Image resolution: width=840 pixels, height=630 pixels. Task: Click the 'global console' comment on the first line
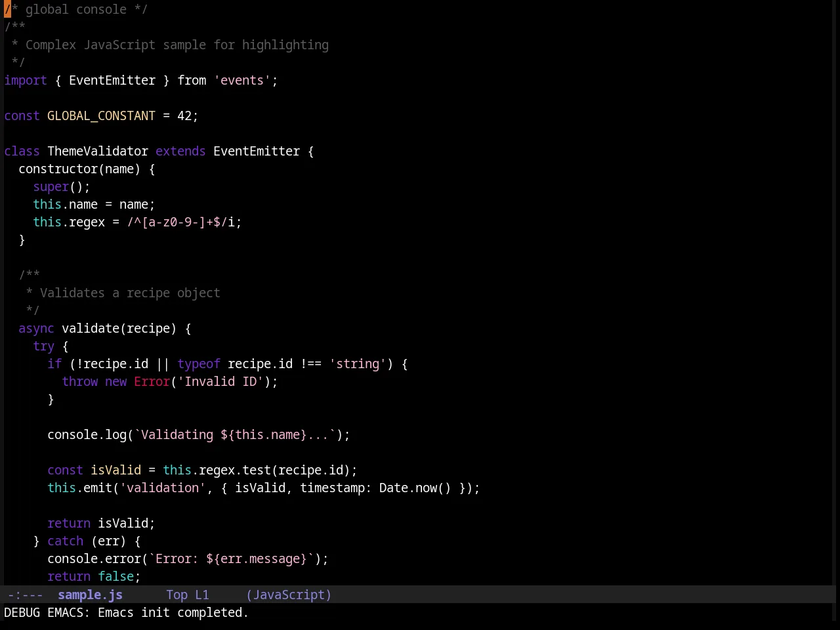[x=76, y=9]
